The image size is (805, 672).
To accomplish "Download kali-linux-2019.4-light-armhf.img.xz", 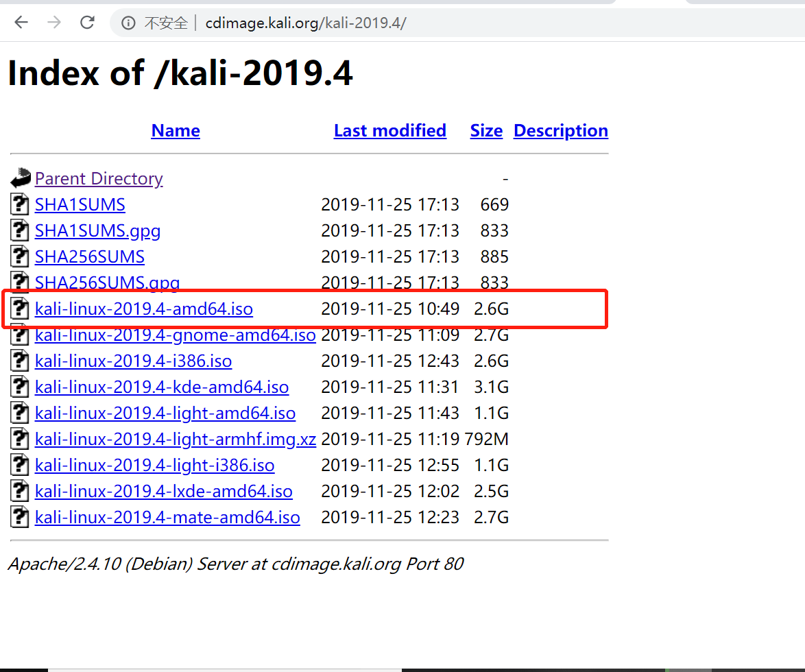I will click(x=175, y=440).
